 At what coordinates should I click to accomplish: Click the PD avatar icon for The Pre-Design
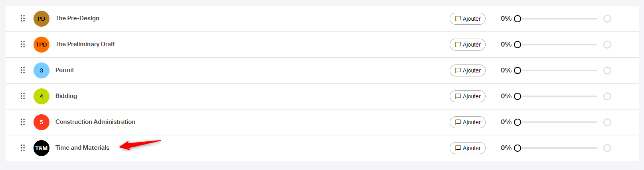pos(41,19)
